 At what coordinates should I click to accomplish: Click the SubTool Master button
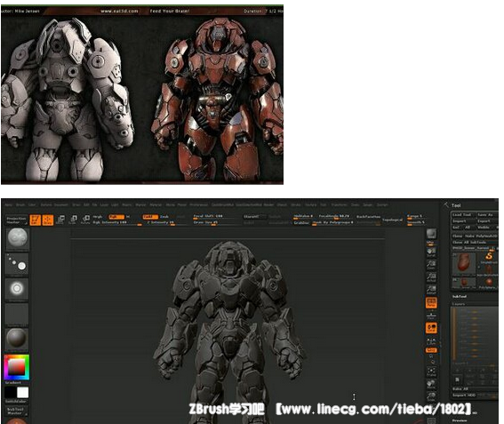[x=16, y=412]
